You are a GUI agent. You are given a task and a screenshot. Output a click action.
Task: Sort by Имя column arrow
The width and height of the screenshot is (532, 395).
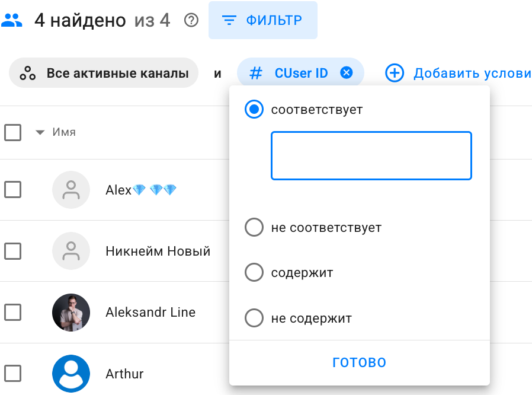40,132
